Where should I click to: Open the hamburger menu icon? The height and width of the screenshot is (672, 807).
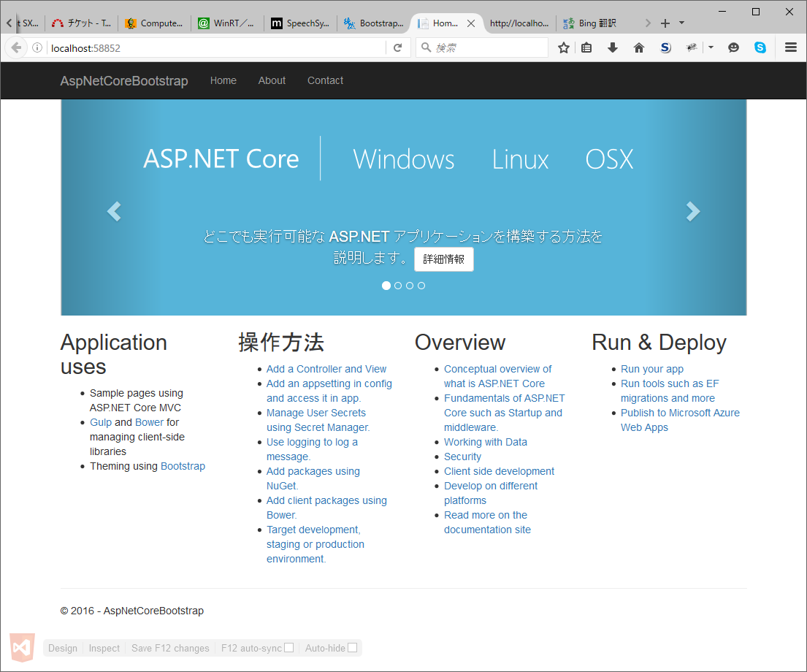791,48
